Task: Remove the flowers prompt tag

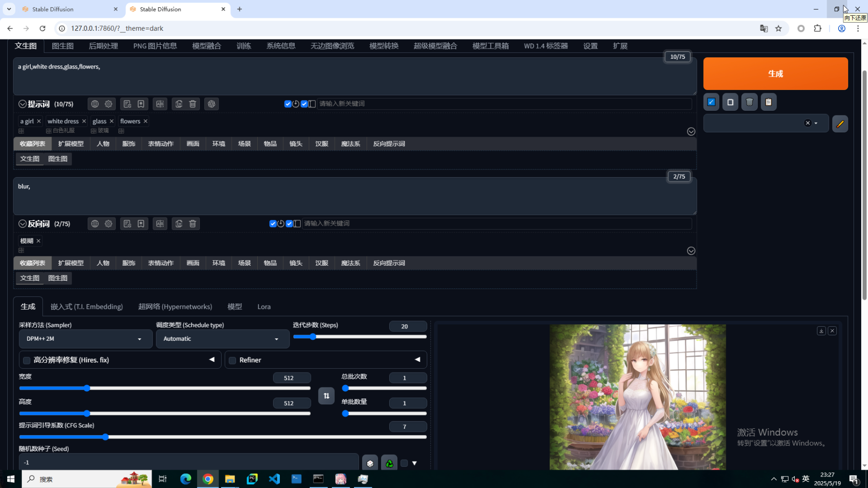Action: pyautogui.click(x=146, y=121)
